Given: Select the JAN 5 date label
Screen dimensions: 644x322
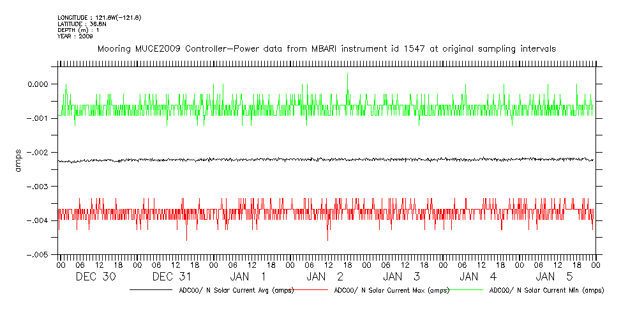Looking at the screenshot, I should click(555, 277).
